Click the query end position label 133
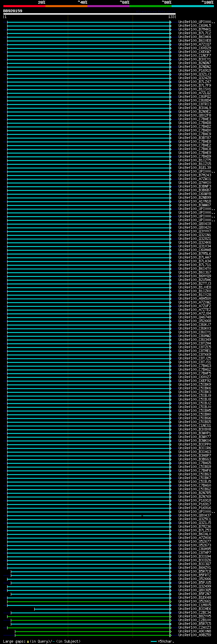Viewport: 217px width, 644px height. [x=171, y=17]
